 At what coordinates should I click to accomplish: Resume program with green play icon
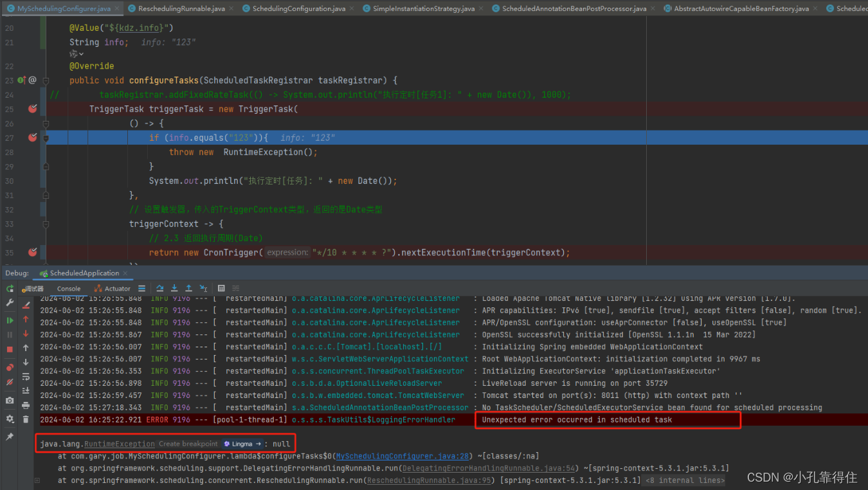tap(10, 320)
